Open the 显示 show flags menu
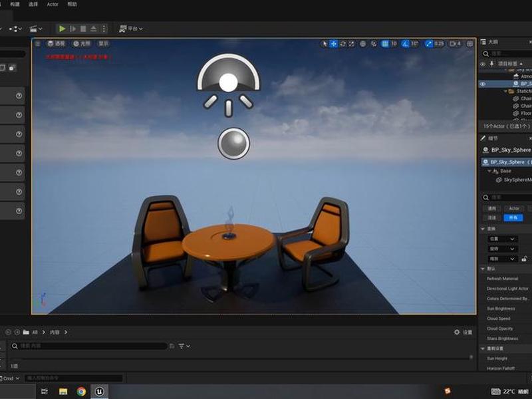This screenshot has height=399, width=532. [x=103, y=43]
